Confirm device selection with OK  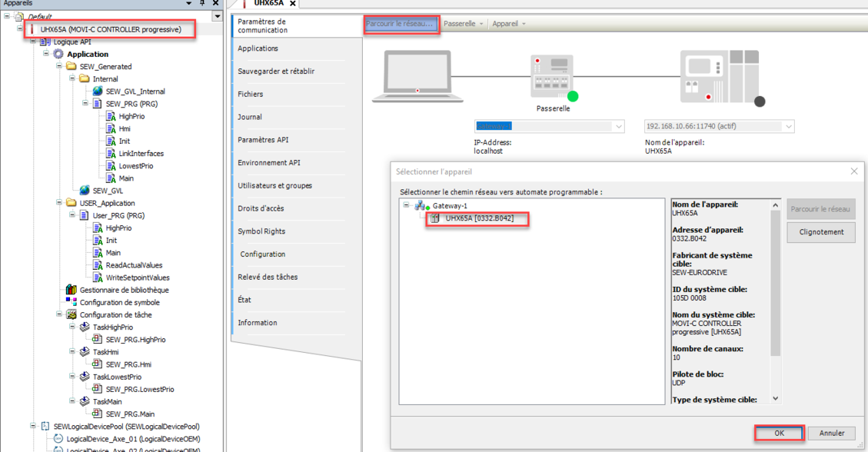click(779, 433)
